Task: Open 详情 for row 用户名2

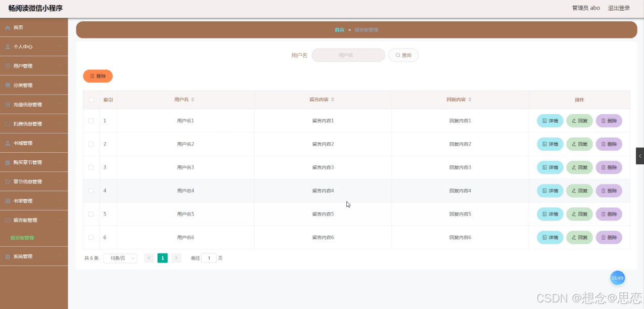Action: (550, 144)
